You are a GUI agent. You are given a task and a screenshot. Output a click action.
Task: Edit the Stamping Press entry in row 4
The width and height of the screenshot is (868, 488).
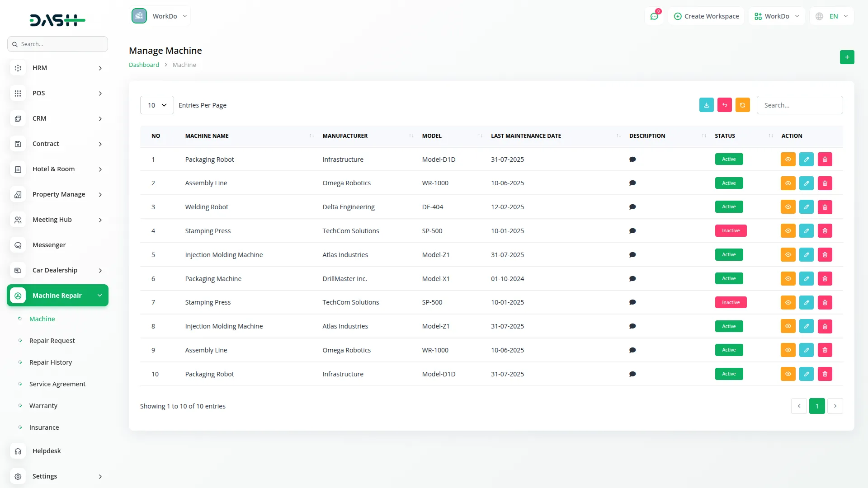807,230
